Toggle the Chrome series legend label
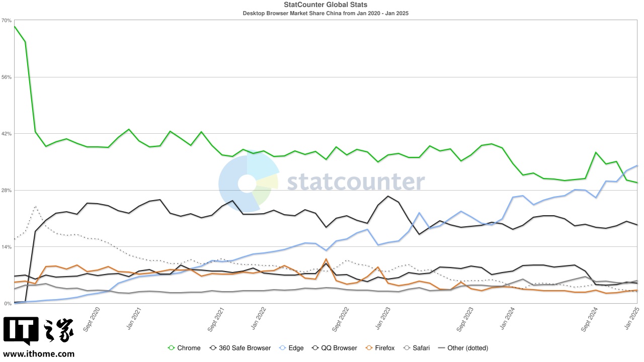This screenshot has width=644, height=362. (x=189, y=348)
